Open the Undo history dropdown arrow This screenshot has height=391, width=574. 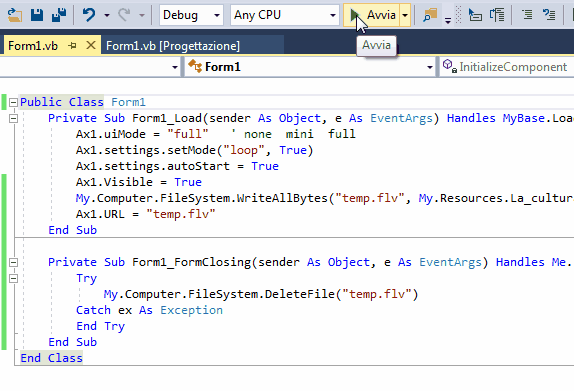[107, 15]
